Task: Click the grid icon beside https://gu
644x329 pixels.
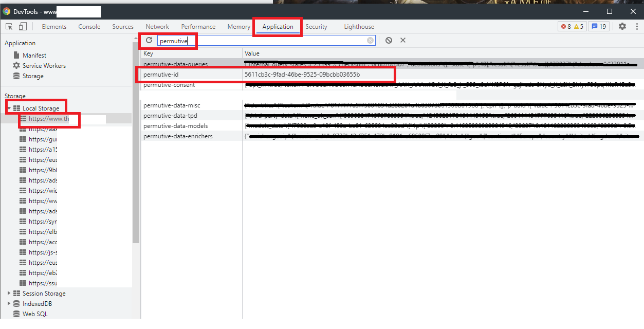Action: 23,139
